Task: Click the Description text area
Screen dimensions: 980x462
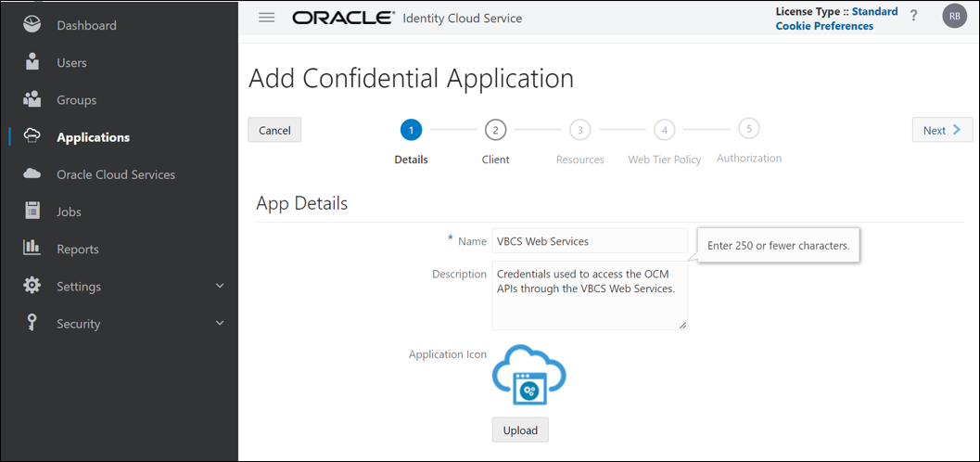Action: click(x=590, y=295)
